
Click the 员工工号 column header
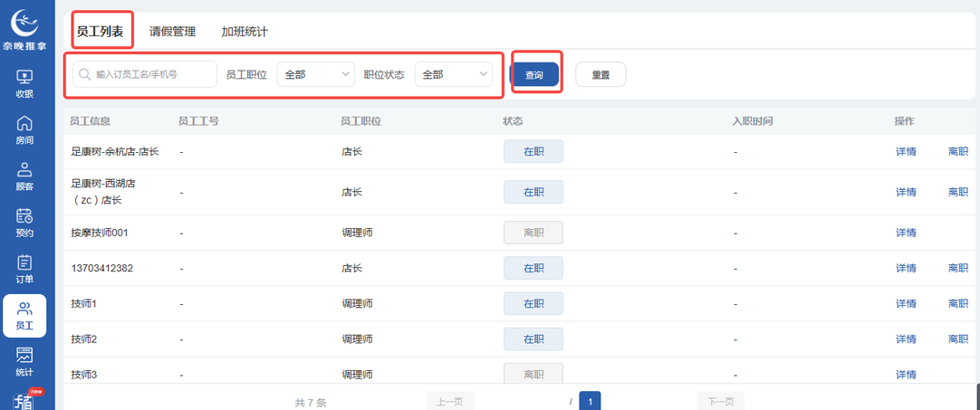(x=198, y=121)
